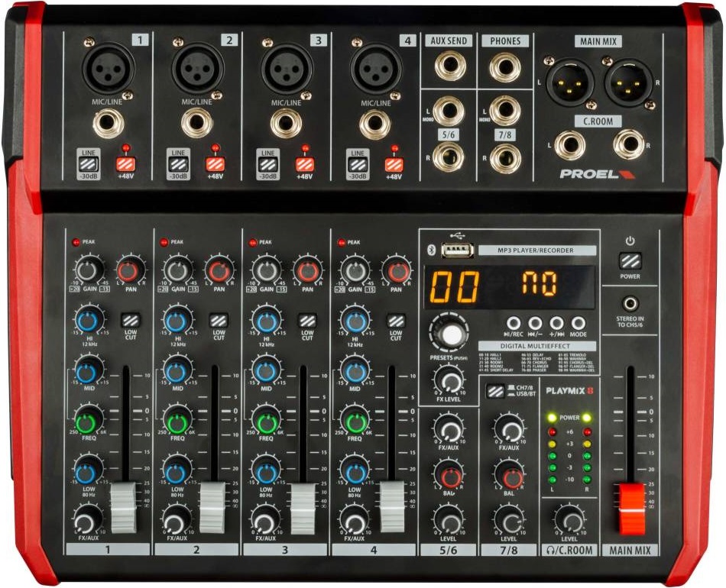Click the channel 1 fader cap

(x=124, y=508)
